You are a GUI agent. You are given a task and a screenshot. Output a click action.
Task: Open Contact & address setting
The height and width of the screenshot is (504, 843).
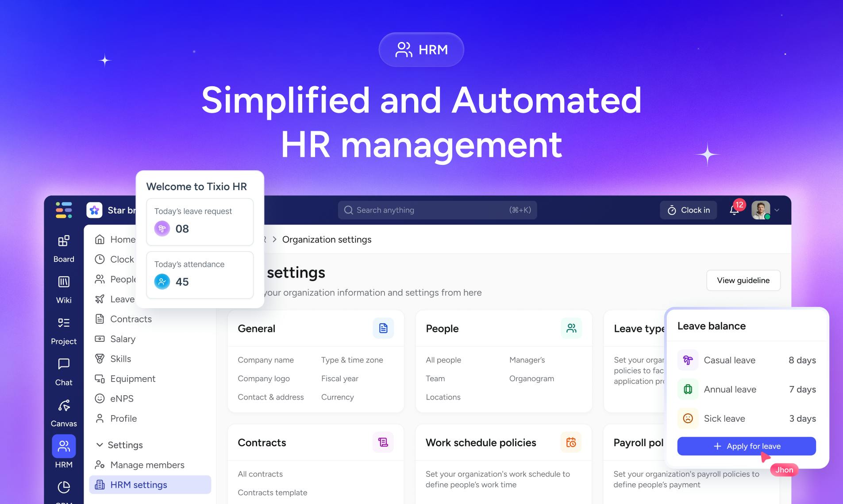coord(271,397)
